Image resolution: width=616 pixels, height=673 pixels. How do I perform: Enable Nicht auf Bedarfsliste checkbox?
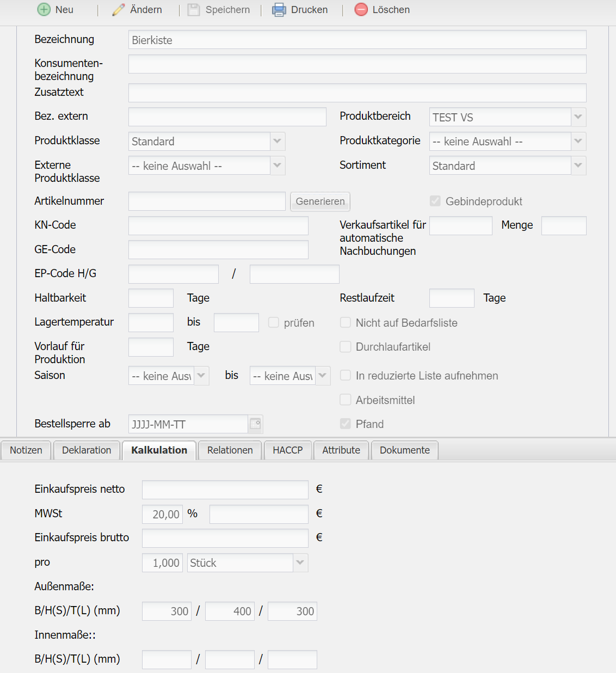[x=346, y=322]
